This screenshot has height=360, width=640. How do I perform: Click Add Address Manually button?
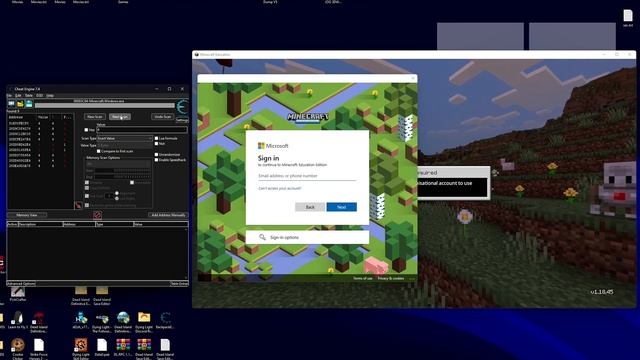click(x=168, y=215)
